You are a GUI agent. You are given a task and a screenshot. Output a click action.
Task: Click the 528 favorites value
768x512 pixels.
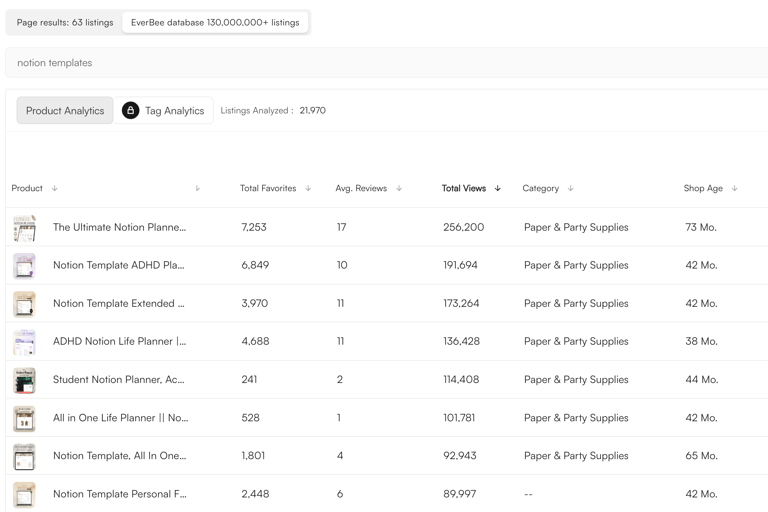tap(250, 417)
